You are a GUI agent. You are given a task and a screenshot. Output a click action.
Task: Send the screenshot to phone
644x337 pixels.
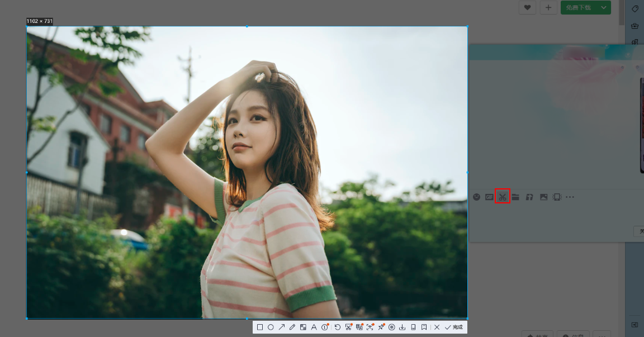coord(413,327)
